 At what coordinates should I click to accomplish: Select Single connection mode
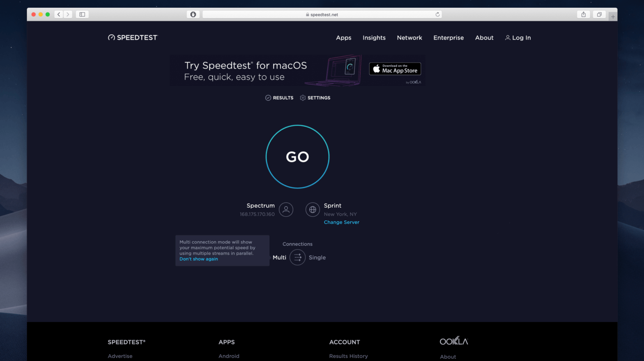coord(317,258)
